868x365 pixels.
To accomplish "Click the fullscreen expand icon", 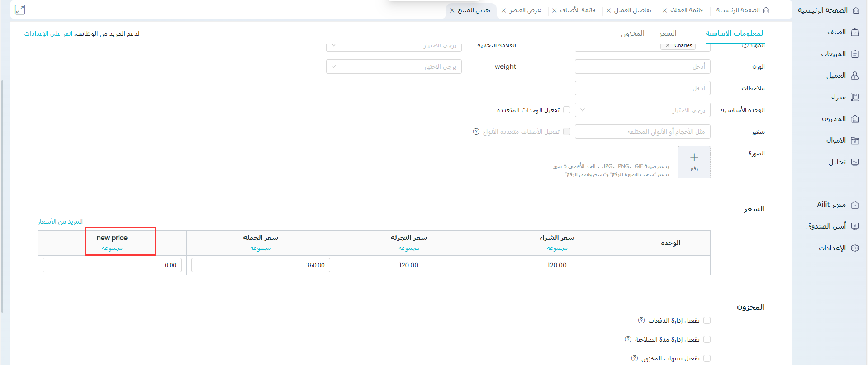I will click(x=20, y=10).
